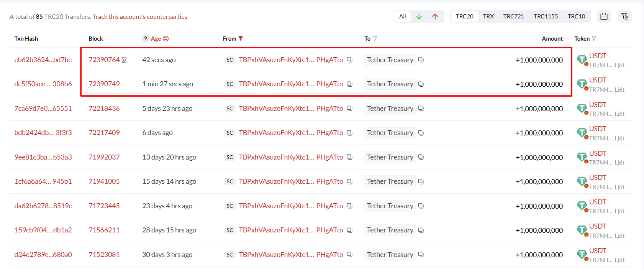Open the Token column filter funnel

click(x=594, y=38)
